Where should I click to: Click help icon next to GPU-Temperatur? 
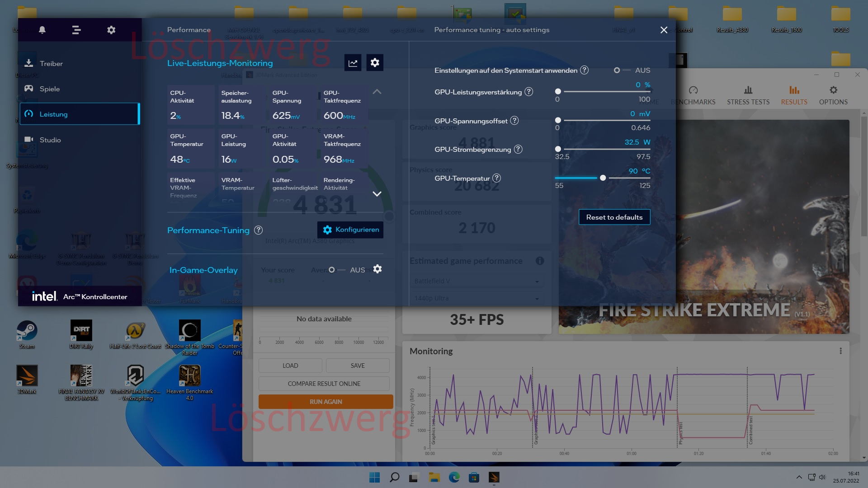496,178
